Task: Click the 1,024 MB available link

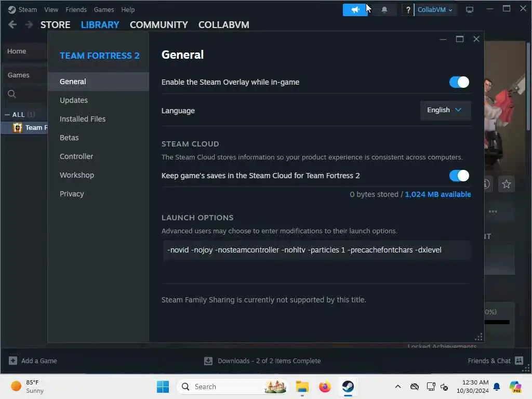Action: [x=437, y=194]
